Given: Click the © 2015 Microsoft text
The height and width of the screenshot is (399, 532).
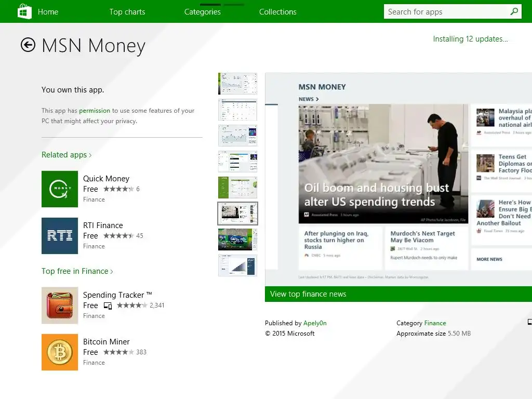Looking at the screenshot, I should 290,334.
